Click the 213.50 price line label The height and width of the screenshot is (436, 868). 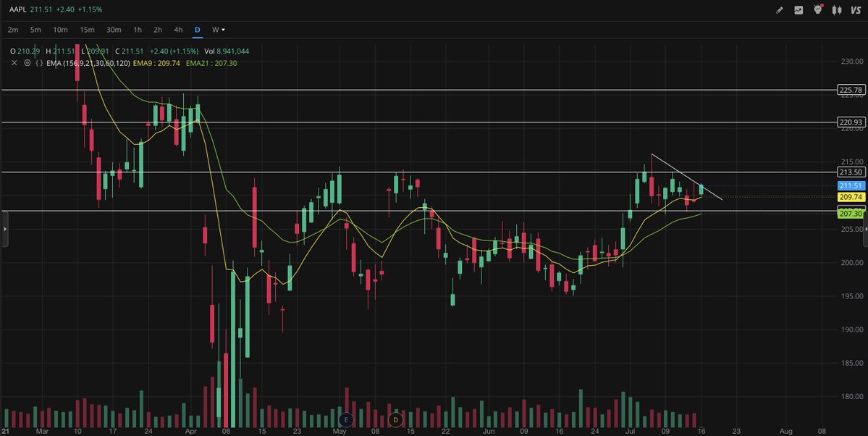pyautogui.click(x=851, y=172)
